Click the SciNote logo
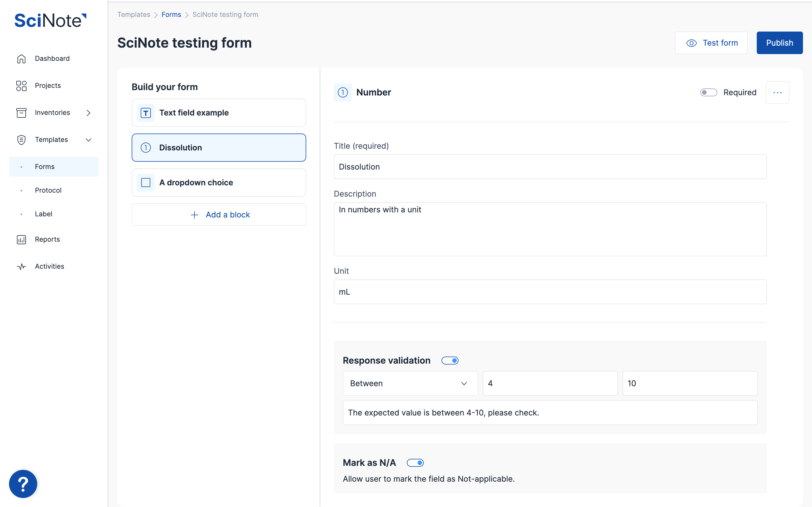The width and height of the screenshot is (812, 507). [x=50, y=21]
